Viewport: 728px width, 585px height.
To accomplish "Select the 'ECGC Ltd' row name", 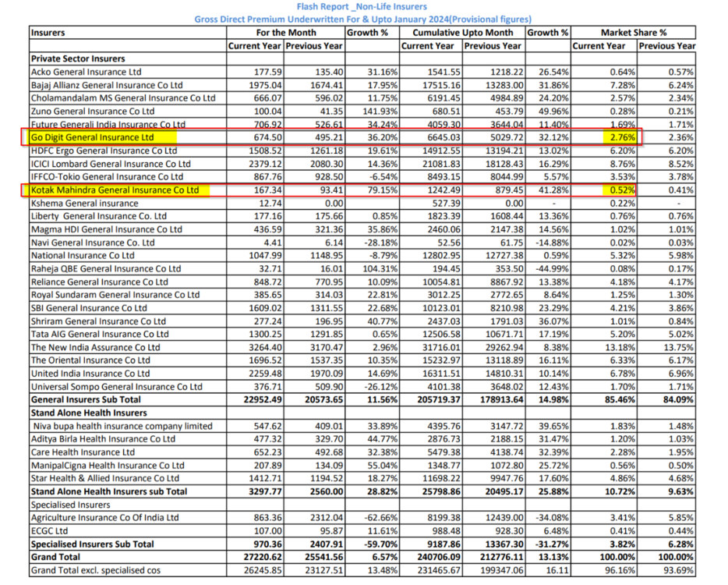I will [x=49, y=531].
